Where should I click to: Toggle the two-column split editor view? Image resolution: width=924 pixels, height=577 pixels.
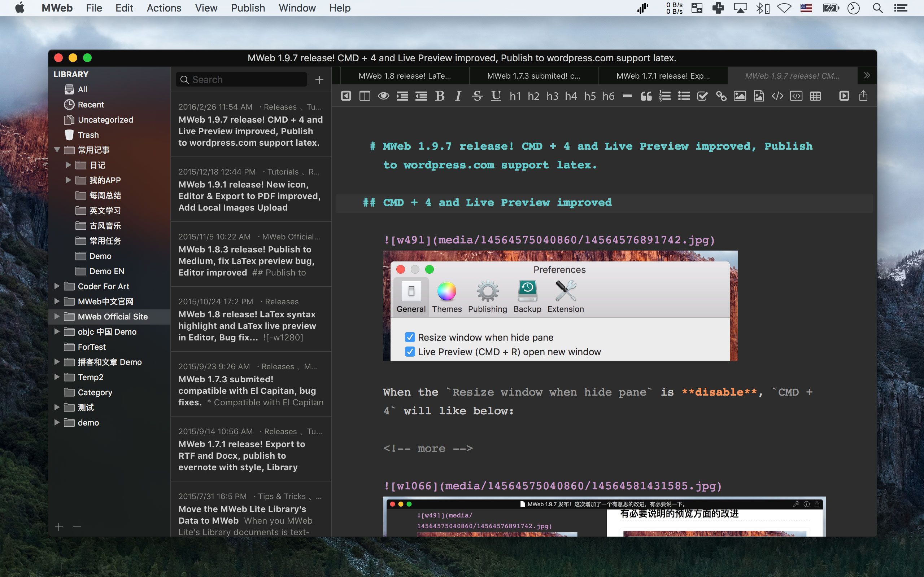(x=365, y=96)
